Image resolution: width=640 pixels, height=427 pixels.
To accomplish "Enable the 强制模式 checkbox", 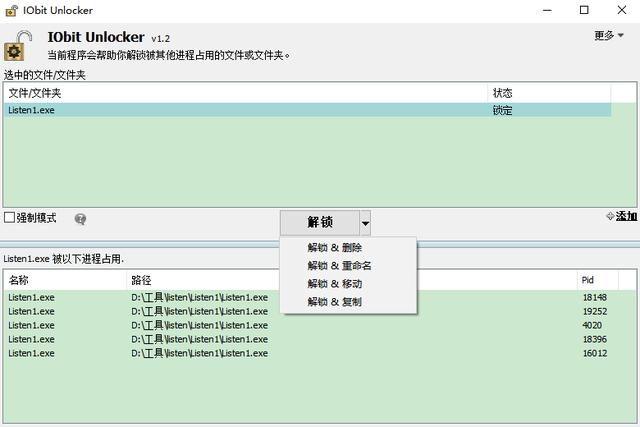I will (9, 217).
